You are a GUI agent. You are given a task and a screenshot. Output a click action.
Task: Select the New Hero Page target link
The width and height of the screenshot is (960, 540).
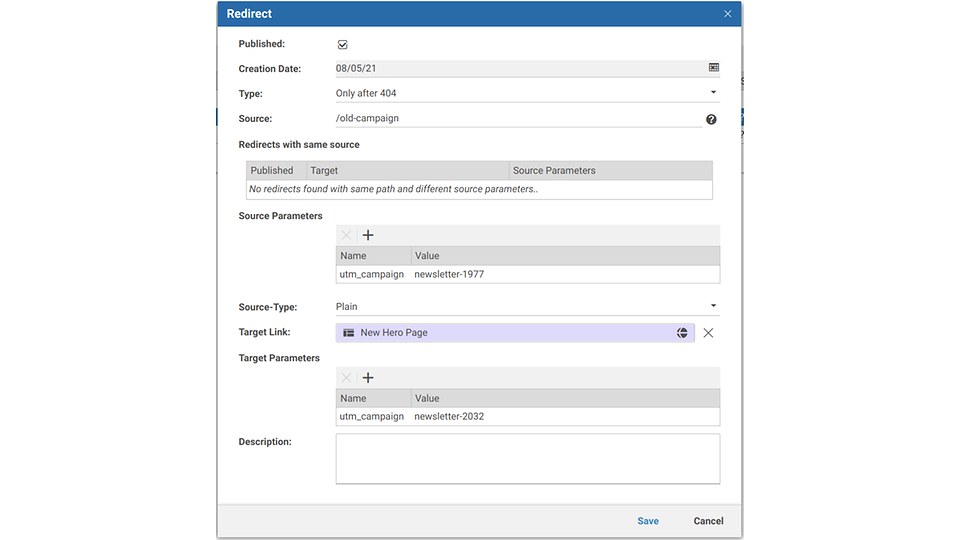[515, 332]
